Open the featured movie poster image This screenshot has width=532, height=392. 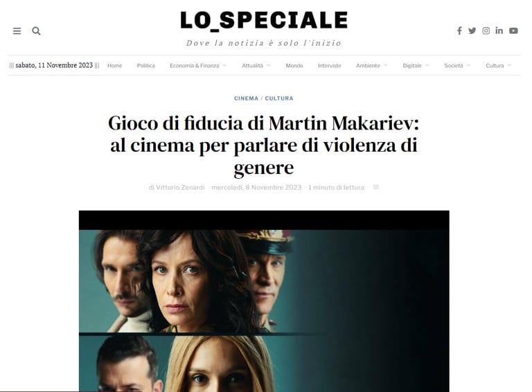pos(264,301)
